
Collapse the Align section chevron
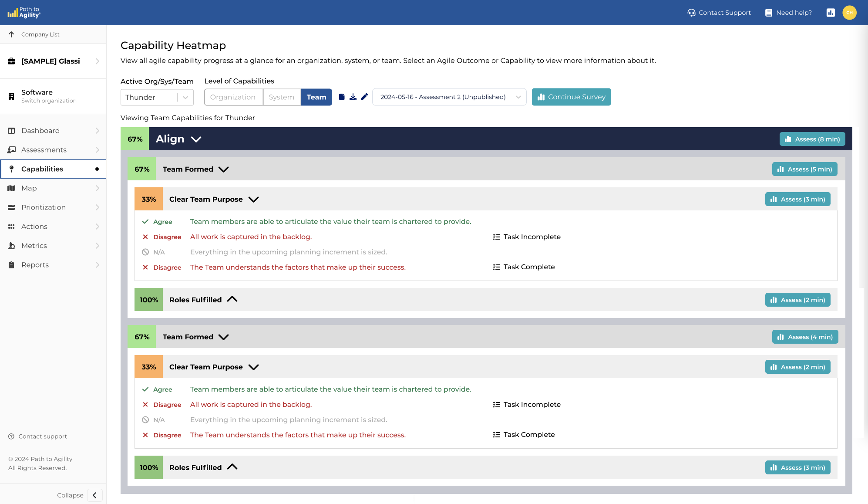pyautogui.click(x=196, y=139)
